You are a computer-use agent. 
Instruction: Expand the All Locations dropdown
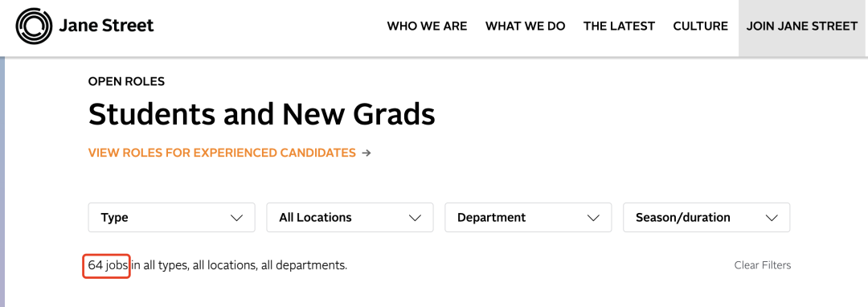coord(350,217)
